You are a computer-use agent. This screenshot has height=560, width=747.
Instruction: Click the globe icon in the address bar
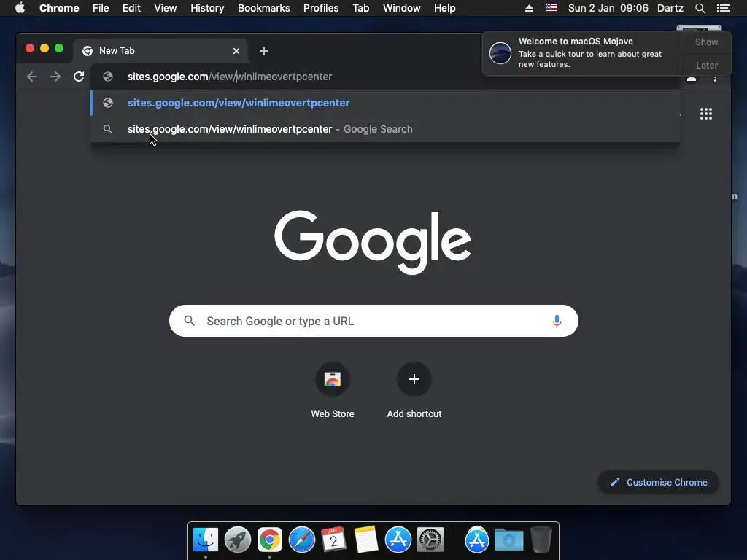click(x=108, y=77)
